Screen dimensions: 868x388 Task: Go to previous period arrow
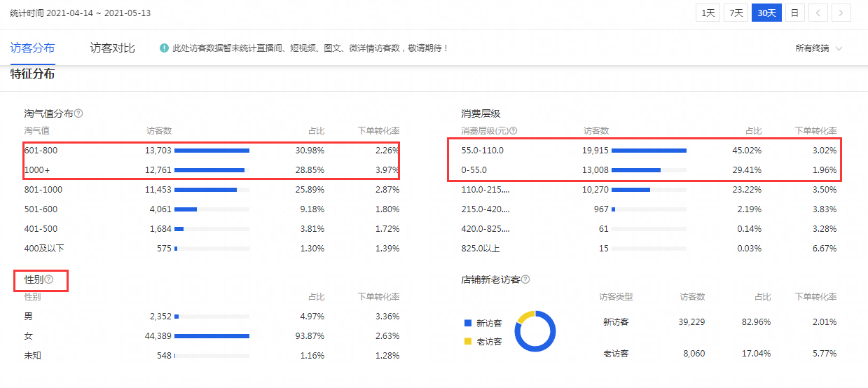(818, 13)
